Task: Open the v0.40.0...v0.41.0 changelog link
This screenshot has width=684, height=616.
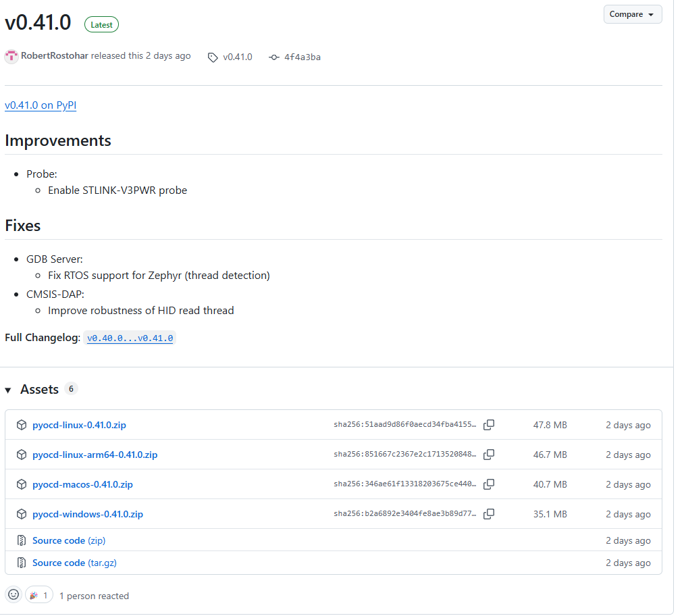Action: (130, 338)
